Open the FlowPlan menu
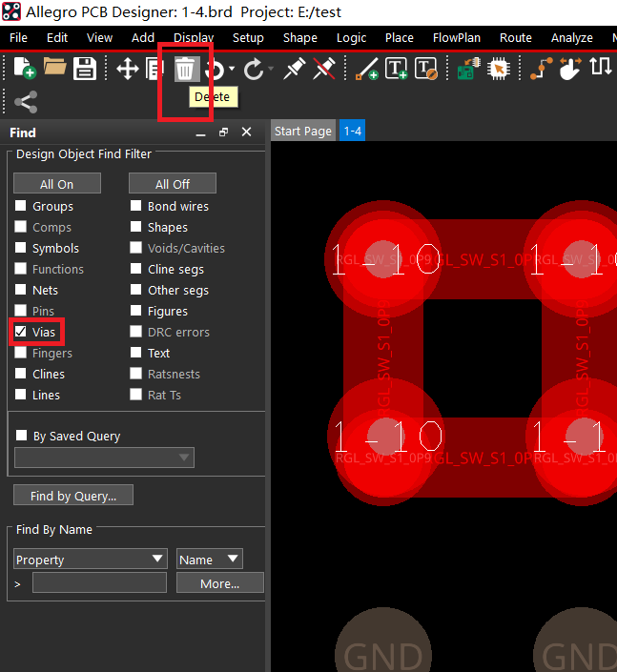 tap(456, 38)
